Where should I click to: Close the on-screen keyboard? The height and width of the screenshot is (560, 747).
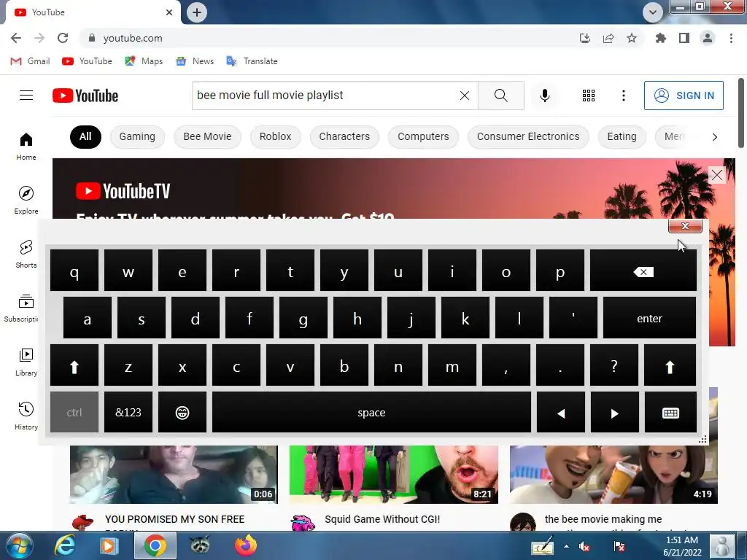[x=685, y=226]
